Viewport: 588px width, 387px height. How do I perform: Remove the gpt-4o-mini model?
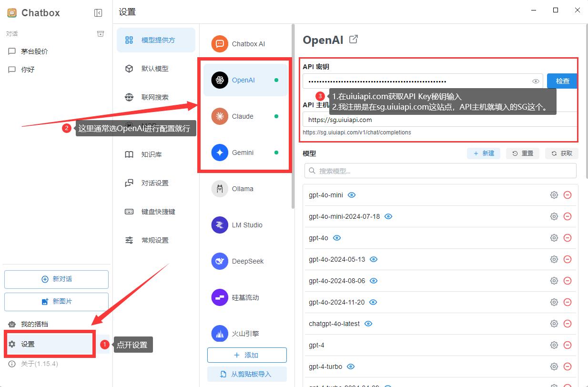[x=568, y=195]
